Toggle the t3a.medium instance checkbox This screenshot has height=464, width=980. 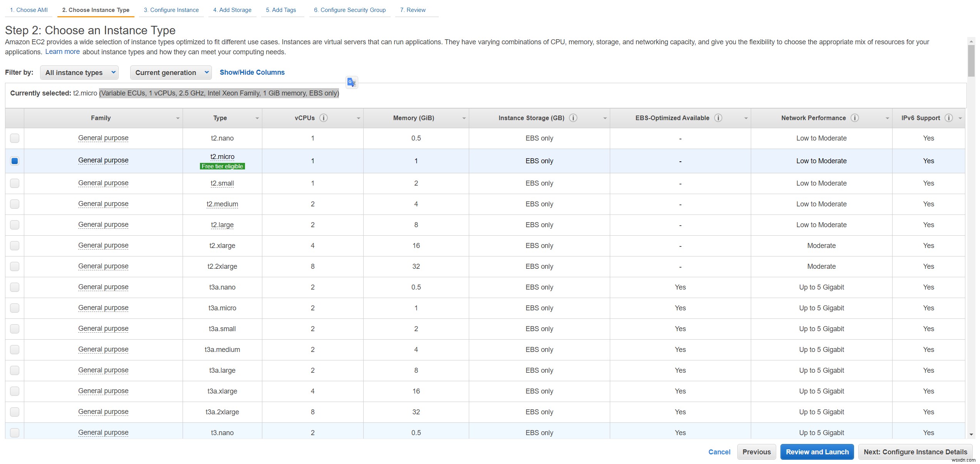(x=16, y=349)
